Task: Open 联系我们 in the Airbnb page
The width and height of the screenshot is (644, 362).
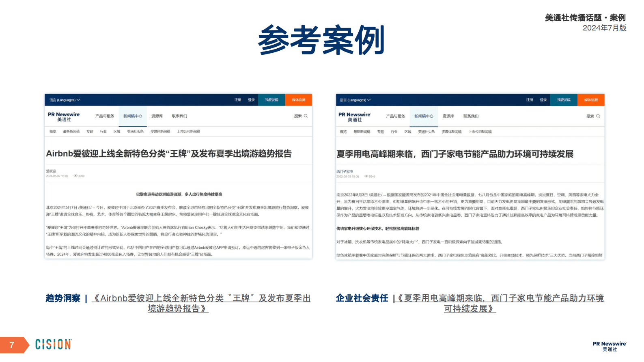Action: click(x=179, y=116)
